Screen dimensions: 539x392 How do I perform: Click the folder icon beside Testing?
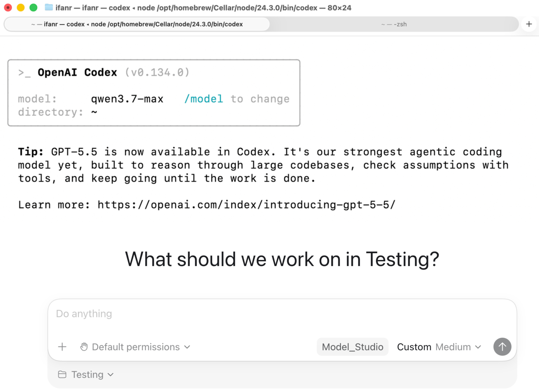(62, 375)
